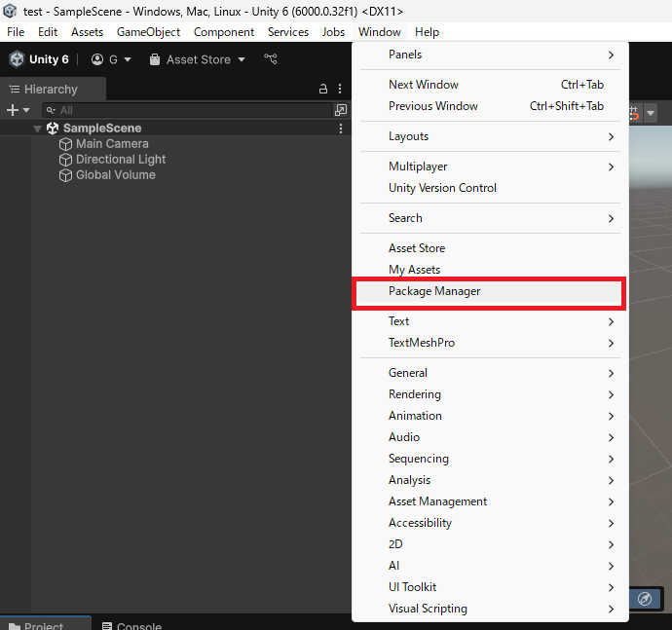
Task: Open the Edit menu
Action: [48, 32]
